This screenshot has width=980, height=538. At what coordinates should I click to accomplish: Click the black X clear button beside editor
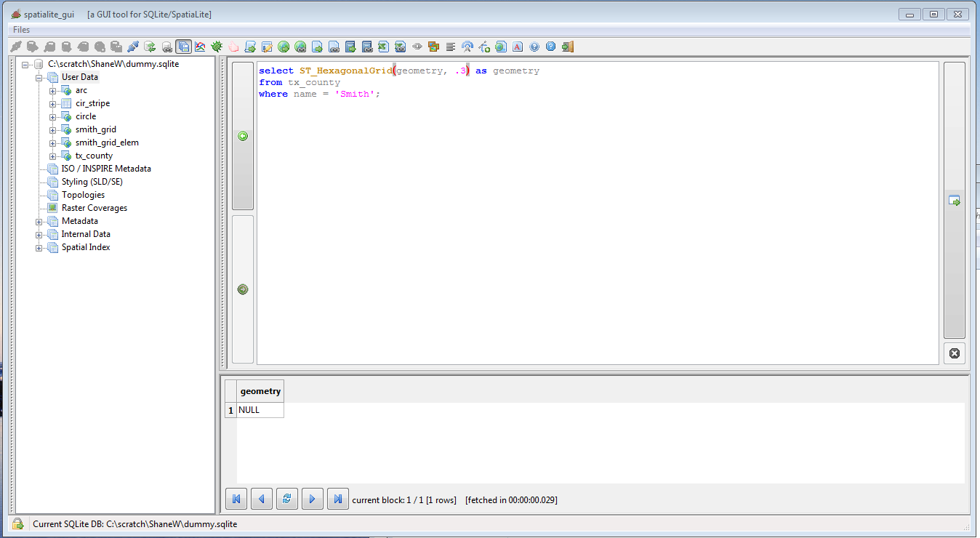coord(955,353)
